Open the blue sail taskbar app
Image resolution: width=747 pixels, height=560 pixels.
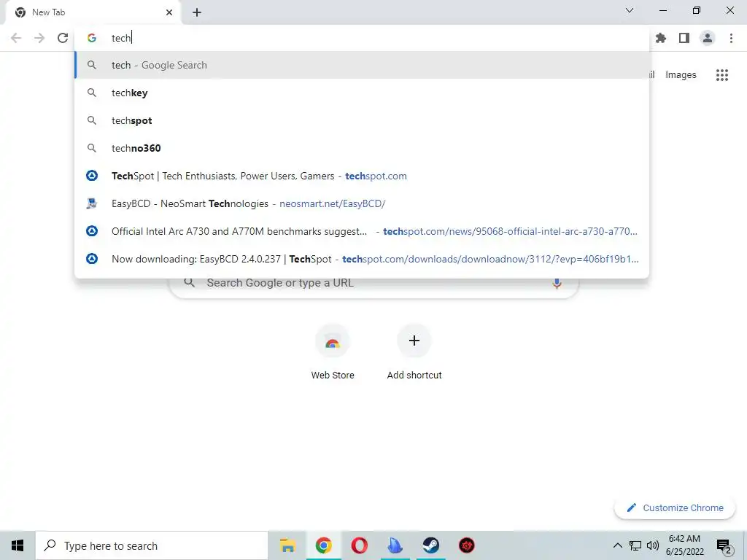click(x=395, y=545)
